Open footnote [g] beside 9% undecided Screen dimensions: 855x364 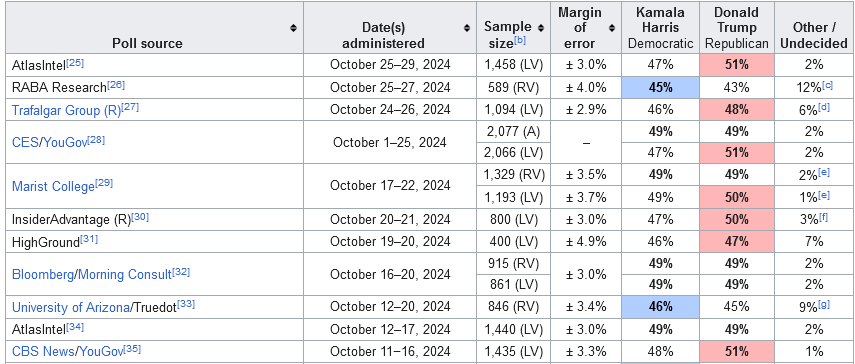point(824,305)
